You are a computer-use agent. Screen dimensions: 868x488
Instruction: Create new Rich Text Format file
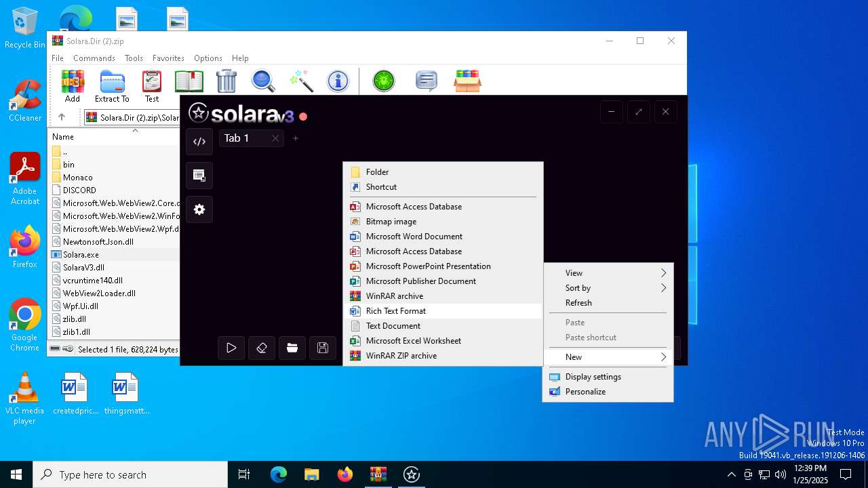[x=443, y=311]
